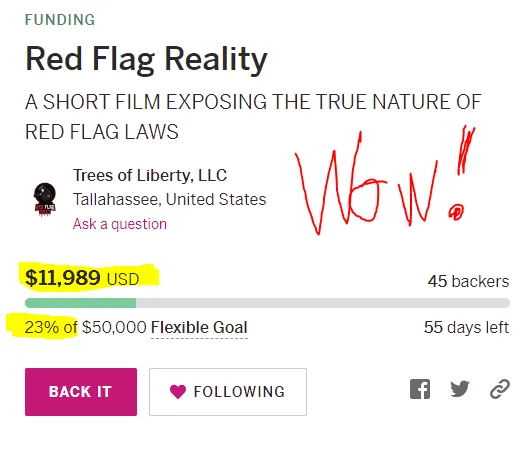Click the Trees of Liberty logo avatar
Screen dimensions: 528x449
click(x=45, y=199)
